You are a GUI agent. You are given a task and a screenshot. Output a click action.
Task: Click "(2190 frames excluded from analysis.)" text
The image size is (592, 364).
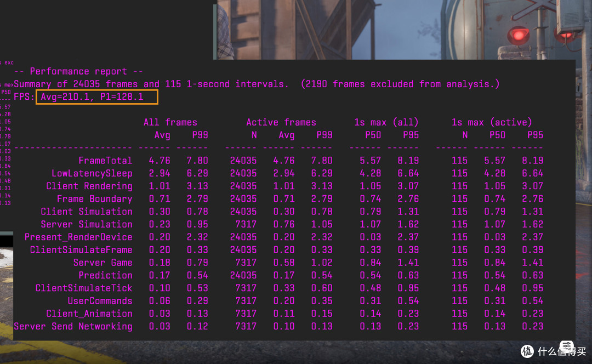400,84
